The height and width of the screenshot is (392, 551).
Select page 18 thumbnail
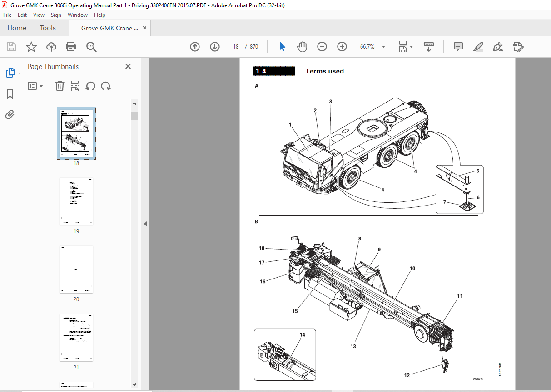coord(76,132)
